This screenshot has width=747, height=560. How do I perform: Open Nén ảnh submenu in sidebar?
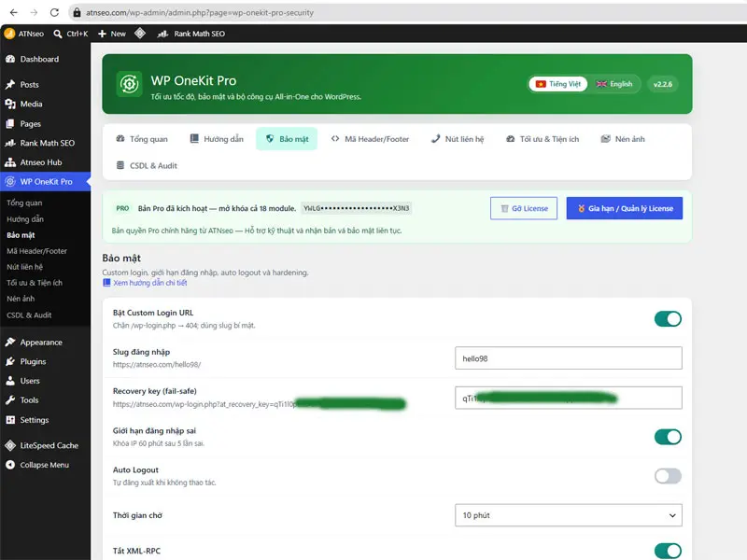[21, 299]
